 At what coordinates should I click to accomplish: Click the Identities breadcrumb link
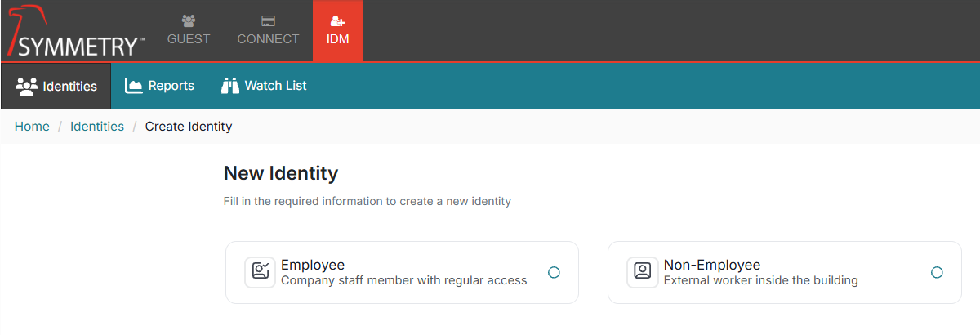click(97, 127)
